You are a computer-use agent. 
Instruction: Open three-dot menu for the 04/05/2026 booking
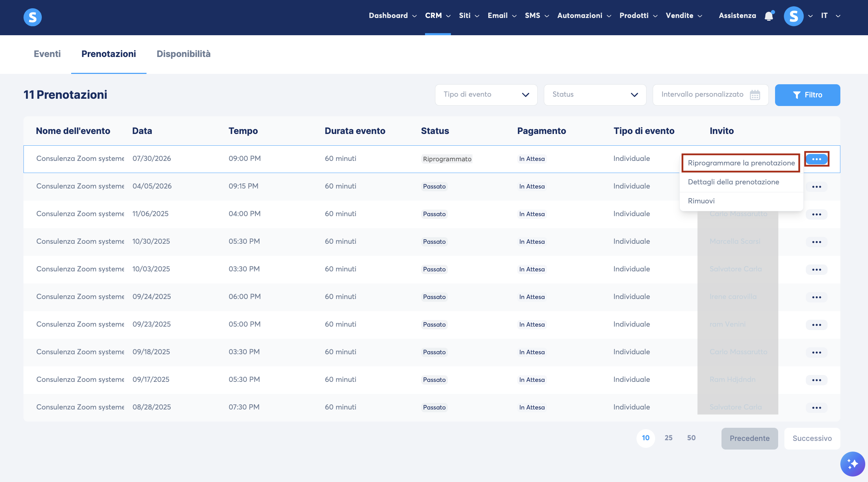pyautogui.click(x=817, y=187)
